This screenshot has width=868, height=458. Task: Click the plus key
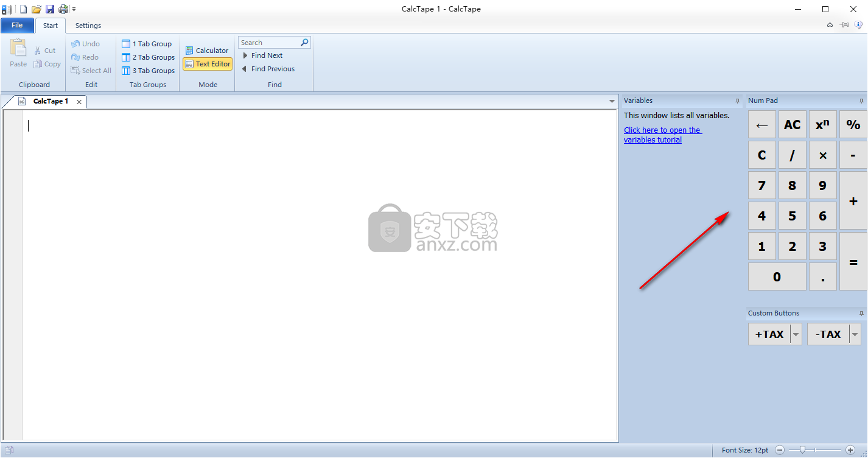click(x=853, y=200)
